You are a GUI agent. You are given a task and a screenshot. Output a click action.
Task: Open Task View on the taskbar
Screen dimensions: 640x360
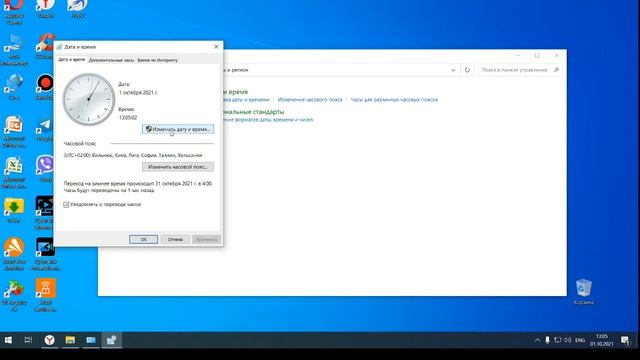[x=28, y=340]
